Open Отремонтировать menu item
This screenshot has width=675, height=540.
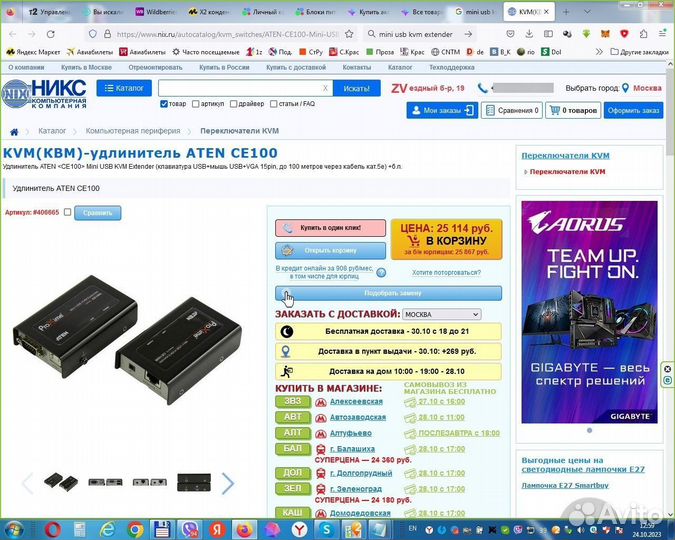[x=155, y=68]
